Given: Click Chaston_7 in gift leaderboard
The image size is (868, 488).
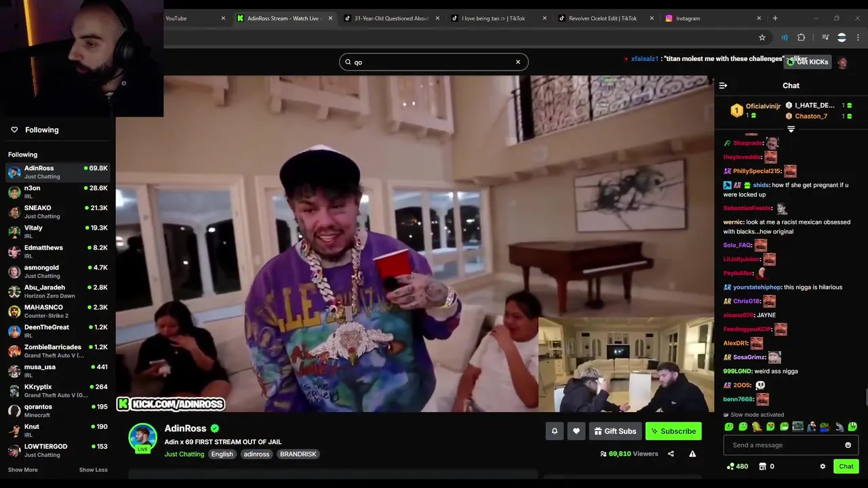Looking at the screenshot, I should 811,117.
